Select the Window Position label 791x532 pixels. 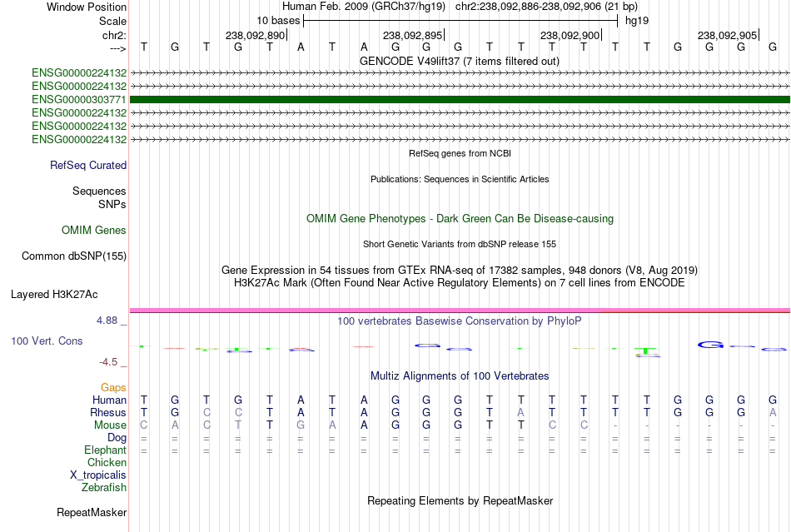pyautogui.click(x=87, y=7)
